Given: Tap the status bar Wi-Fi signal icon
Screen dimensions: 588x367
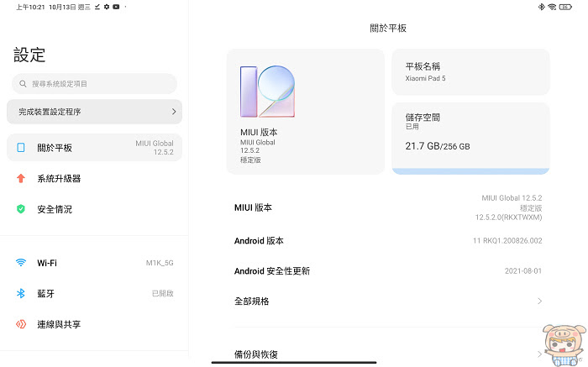Looking at the screenshot, I should pos(552,7).
